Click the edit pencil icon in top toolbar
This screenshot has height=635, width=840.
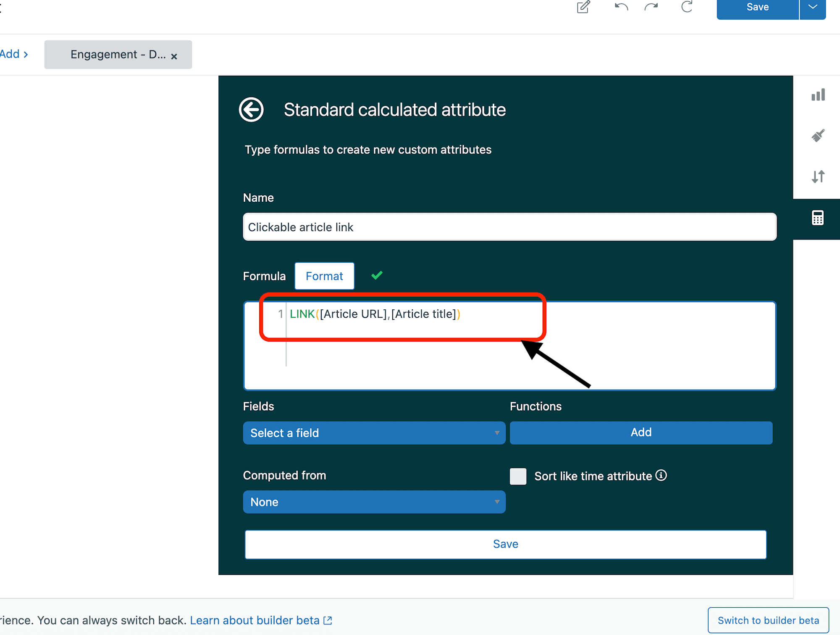(583, 7)
